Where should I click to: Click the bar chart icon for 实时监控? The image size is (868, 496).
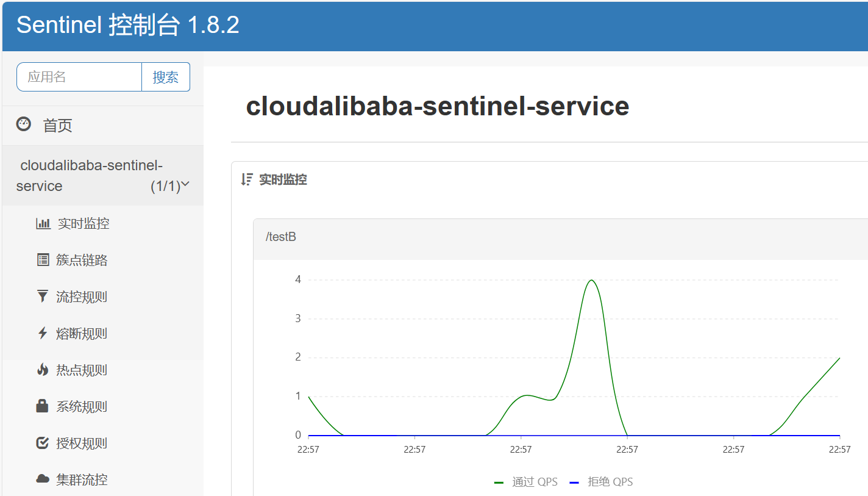click(43, 223)
